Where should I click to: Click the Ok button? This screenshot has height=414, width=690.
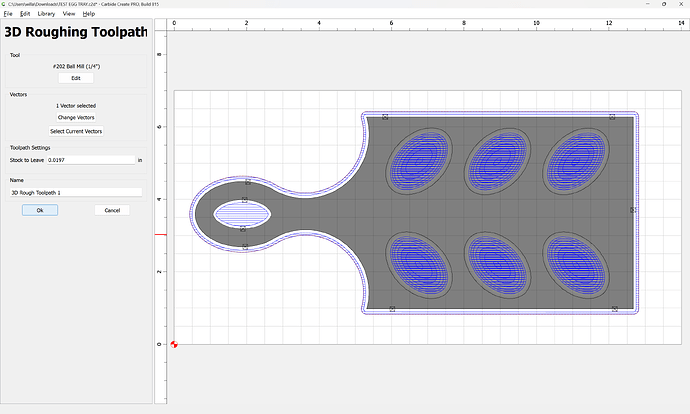(40, 210)
